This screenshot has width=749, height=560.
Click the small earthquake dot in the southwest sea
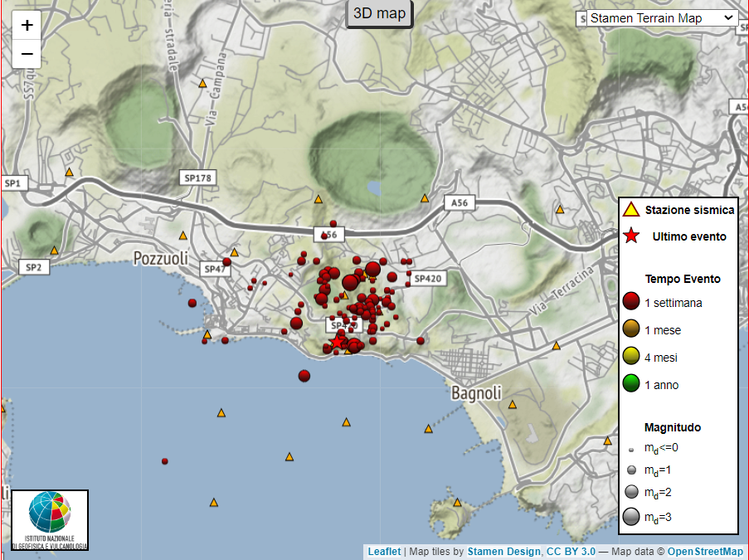click(165, 460)
